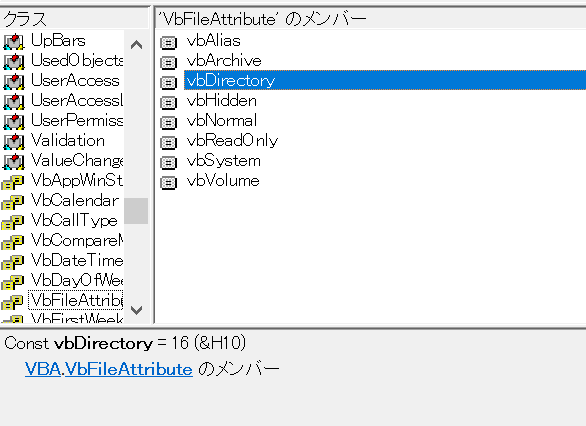Click class list scroll down arrow
The image size is (586, 426).
point(136,310)
